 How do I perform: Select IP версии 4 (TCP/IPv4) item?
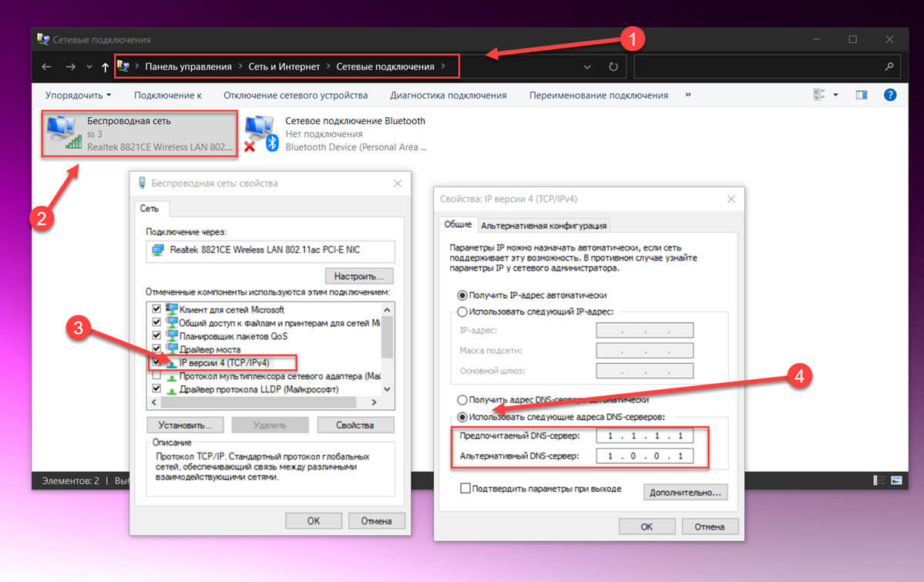point(224,362)
